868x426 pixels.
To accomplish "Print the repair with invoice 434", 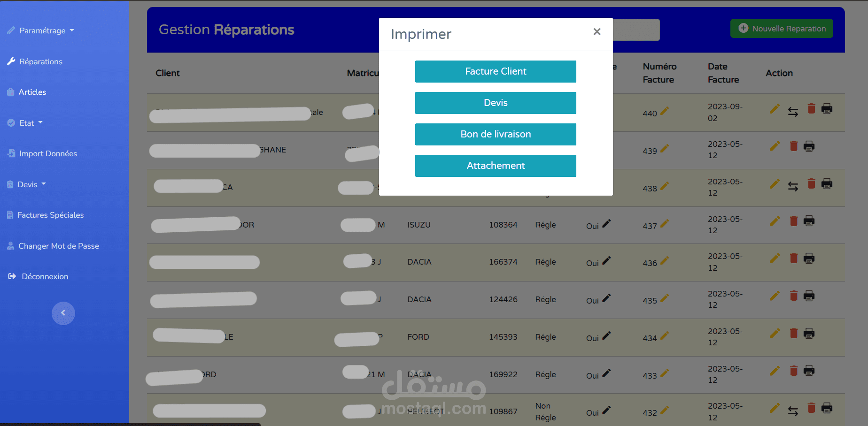I will (x=809, y=333).
